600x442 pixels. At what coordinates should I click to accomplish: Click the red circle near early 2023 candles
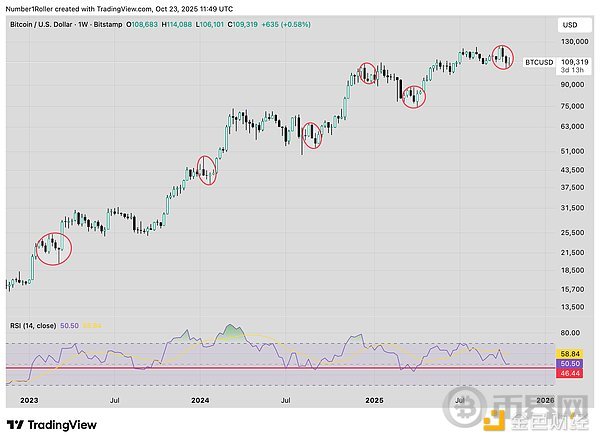(53, 248)
